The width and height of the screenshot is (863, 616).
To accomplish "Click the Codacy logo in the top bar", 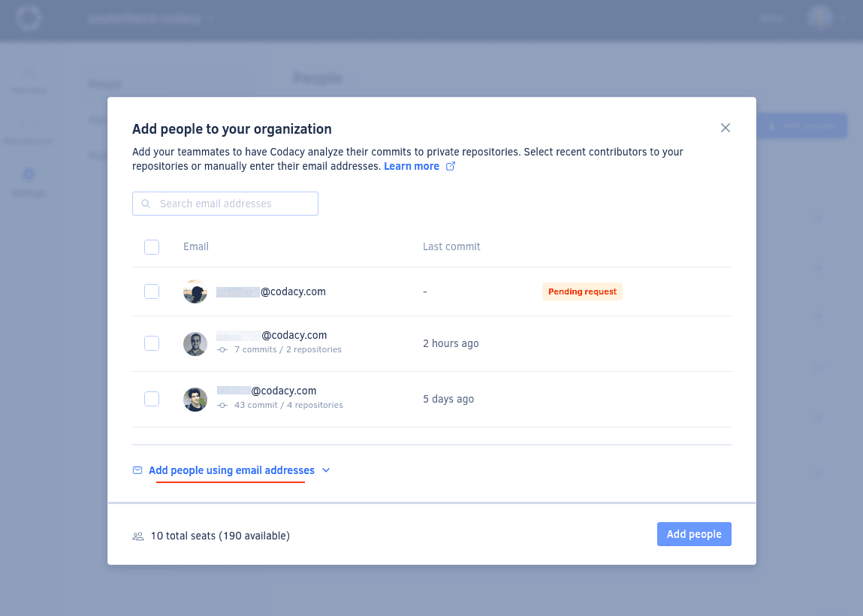I will (x=28, y=17).
